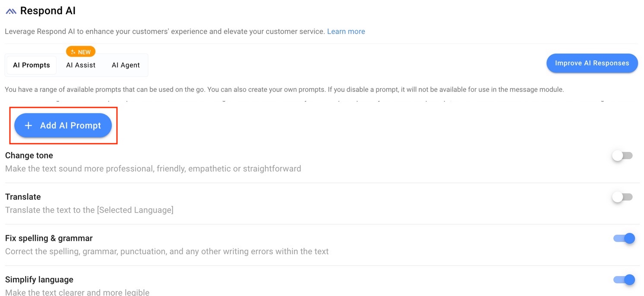Select the Simplify language title

pyautogui.click(x=39, y=280)
